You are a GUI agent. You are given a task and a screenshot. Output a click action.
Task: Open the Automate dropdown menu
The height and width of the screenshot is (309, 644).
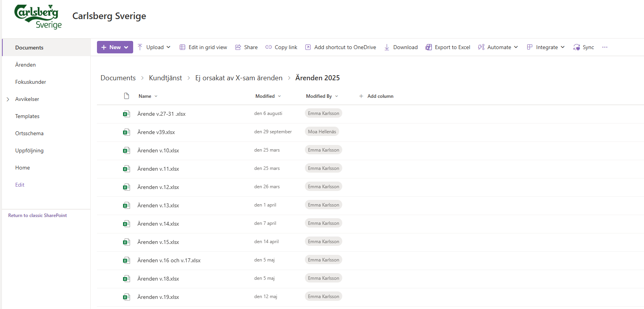tap(498, 47)
